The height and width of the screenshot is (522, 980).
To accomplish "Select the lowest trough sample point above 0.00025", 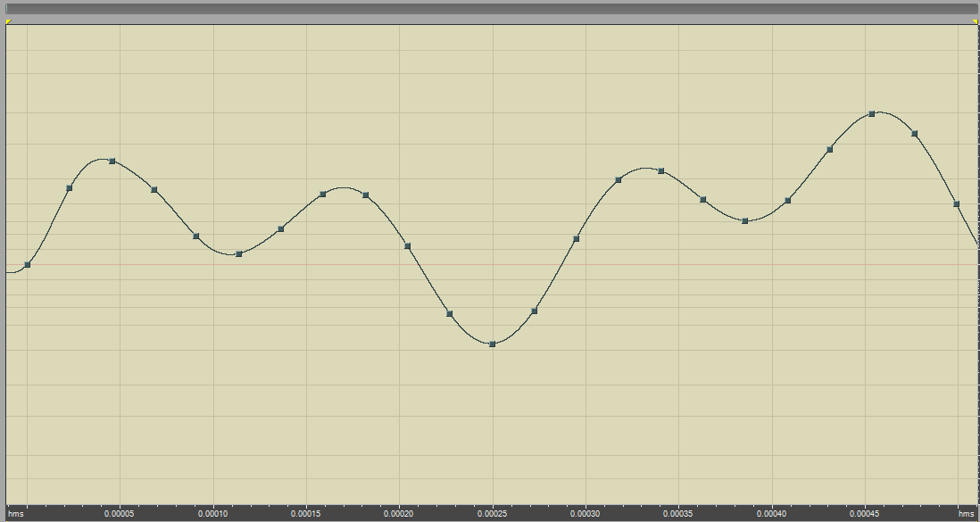I will point(492,344).
